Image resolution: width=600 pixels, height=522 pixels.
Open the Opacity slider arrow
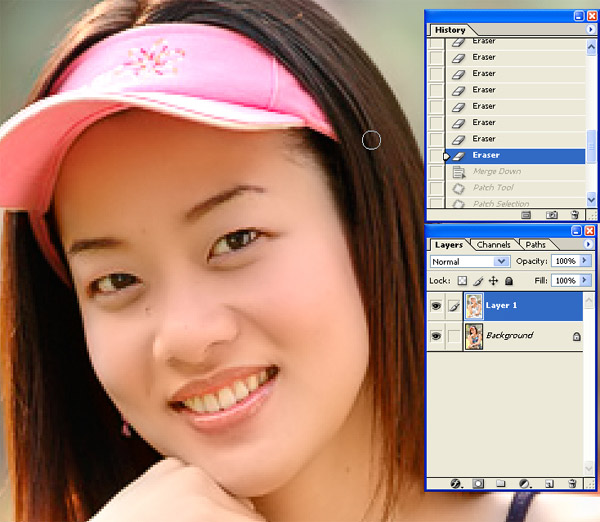(x=585, y=261)
